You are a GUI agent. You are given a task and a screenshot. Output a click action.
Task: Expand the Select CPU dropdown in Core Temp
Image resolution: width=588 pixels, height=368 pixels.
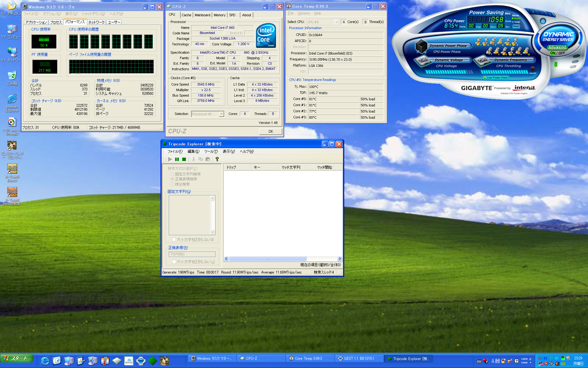point(337,22)
